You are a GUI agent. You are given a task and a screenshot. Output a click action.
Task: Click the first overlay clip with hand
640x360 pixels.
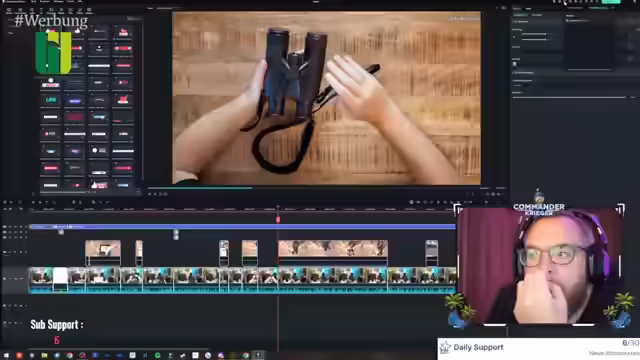103,253
